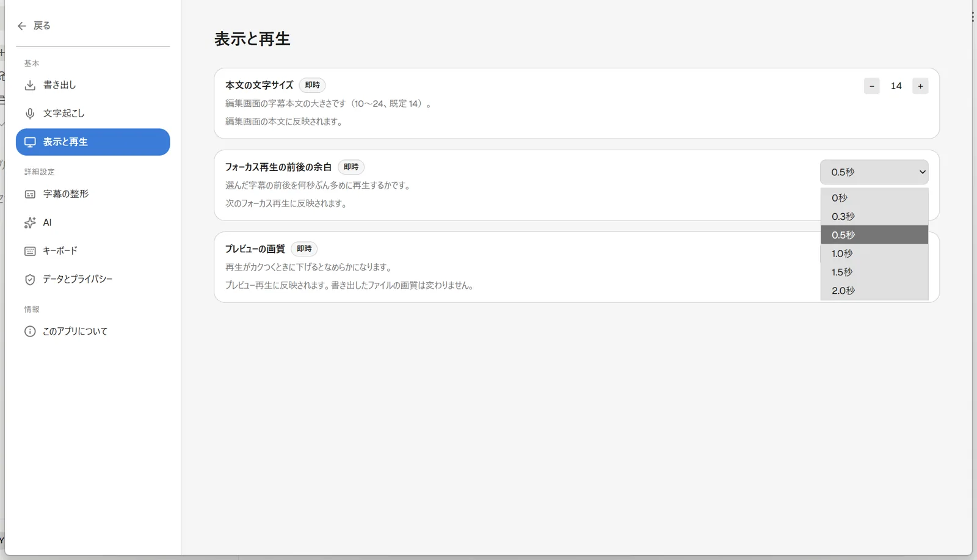Go to the 文字起こし settings section
The height and width of the screenshot is (560, 977).
[x=93, y=114]
